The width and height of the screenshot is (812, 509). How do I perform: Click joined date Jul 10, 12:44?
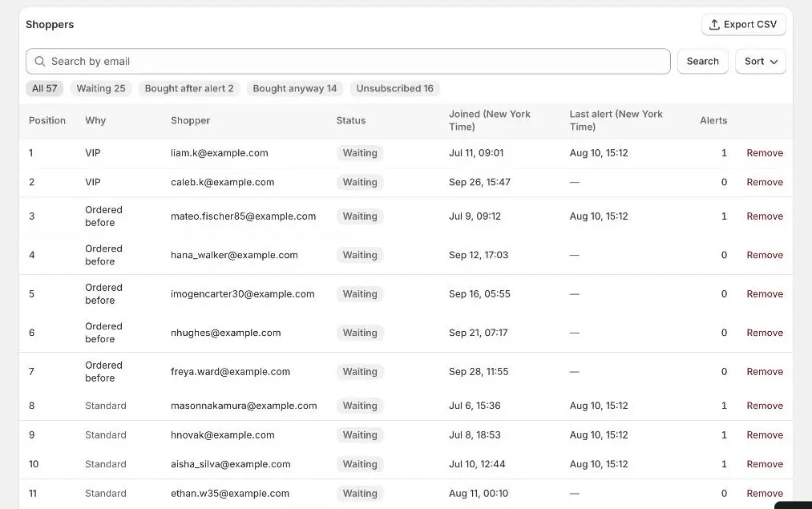click(477, 464)
